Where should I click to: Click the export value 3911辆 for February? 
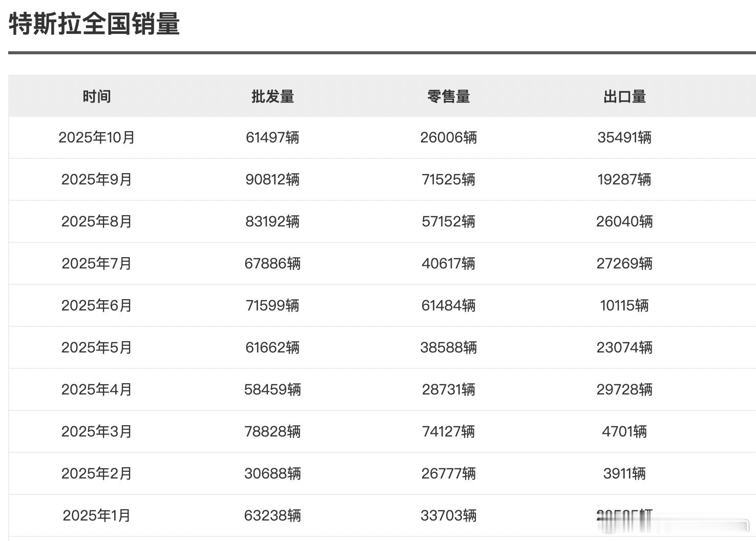(x=625, y=473)
